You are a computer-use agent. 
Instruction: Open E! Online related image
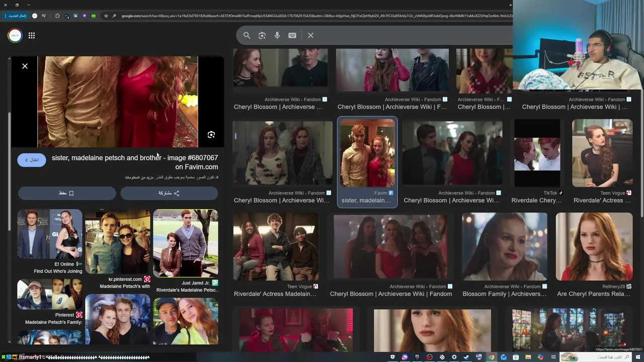coord(50,234)
